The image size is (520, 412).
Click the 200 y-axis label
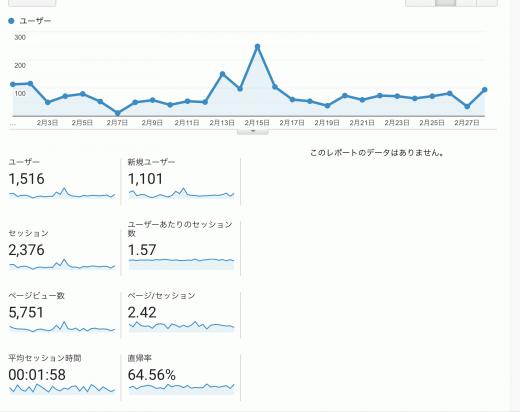[x=20, y=65]
